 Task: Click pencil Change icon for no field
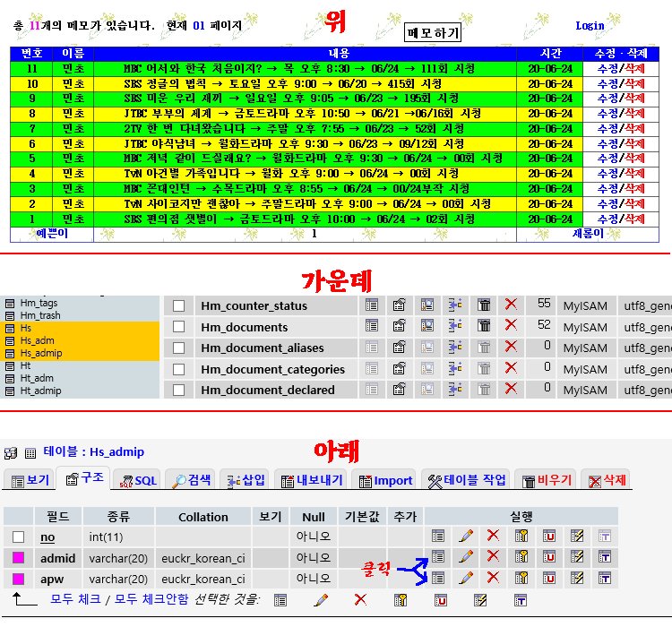466,537
